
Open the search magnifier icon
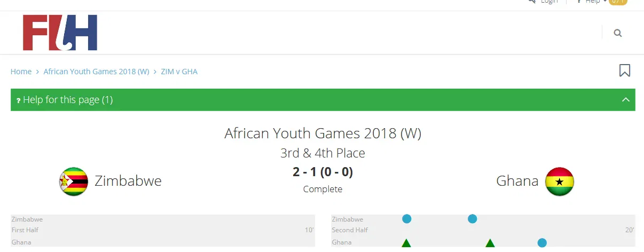618,33
